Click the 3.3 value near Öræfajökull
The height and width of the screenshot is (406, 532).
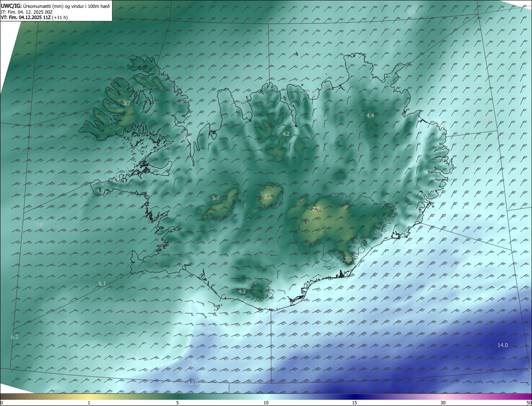[348, 259]
